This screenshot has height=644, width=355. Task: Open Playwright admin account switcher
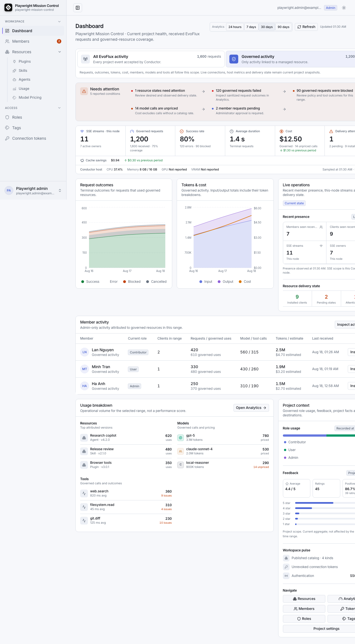pyautogui.click(x=33, y=190)
